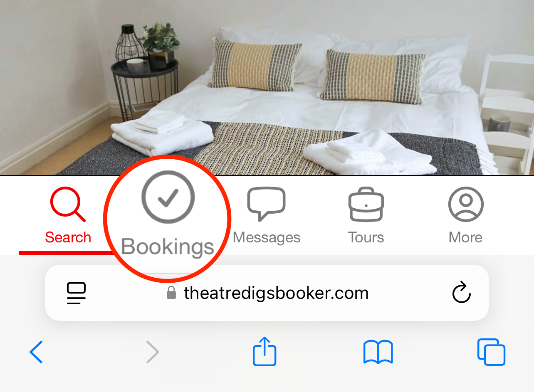Go back with Safari back arrow
The image size is (534, 392).
pos(36,352)
